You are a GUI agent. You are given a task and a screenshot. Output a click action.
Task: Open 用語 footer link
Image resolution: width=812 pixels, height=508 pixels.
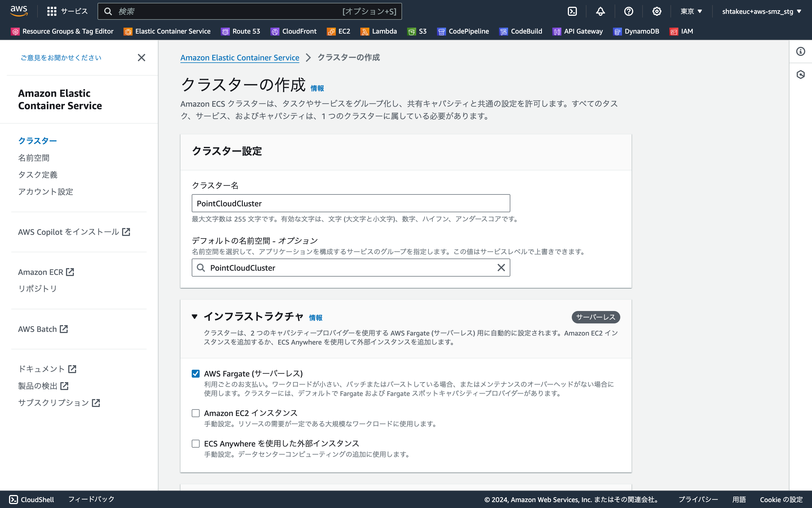point(739,499)
